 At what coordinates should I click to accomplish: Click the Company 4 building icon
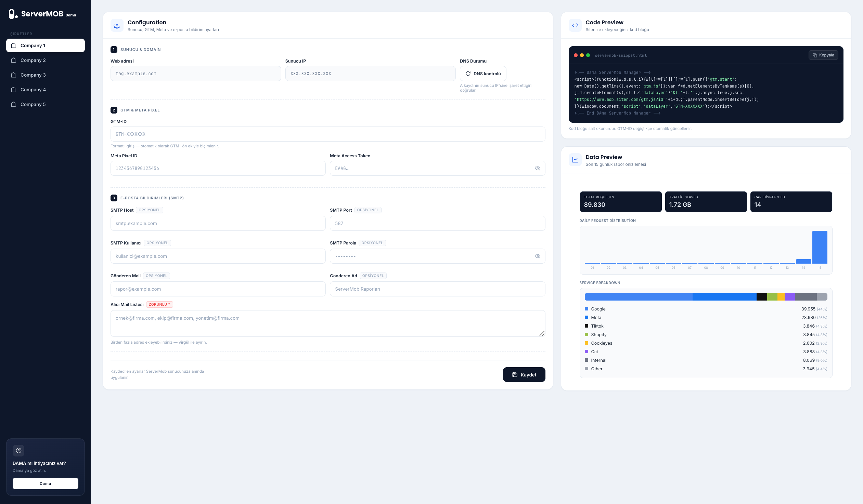coord(13,90)
